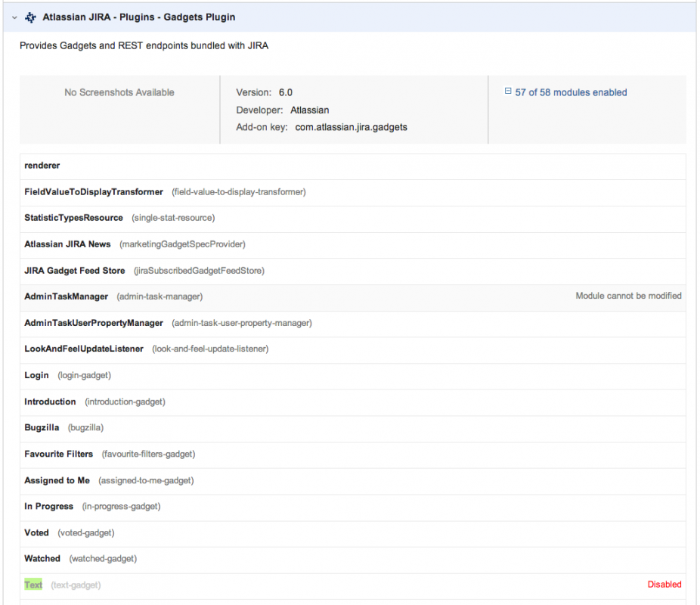Screen dimensions: 700x605
Task: Click the Assigned to Me gadget module
Action: [57, 480]
